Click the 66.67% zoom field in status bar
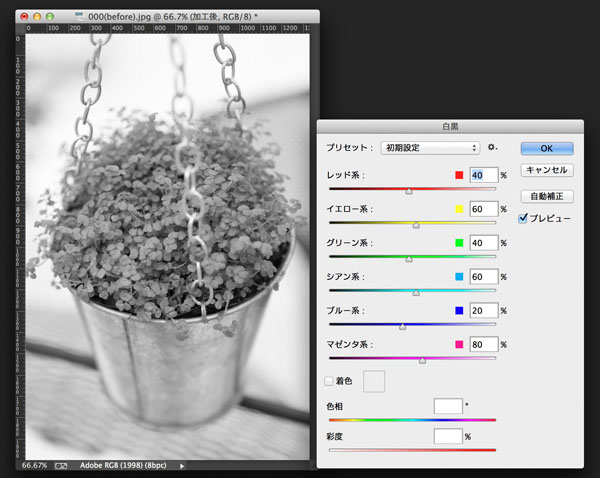Image resolution: width=600 pixels, height=478 pixels. (35, 466)
